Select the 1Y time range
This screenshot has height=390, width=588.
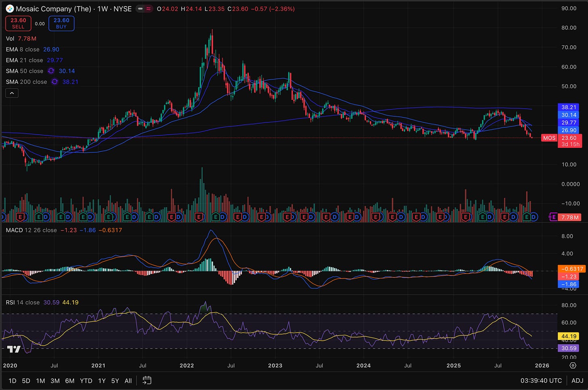click(x=102, y=381)
